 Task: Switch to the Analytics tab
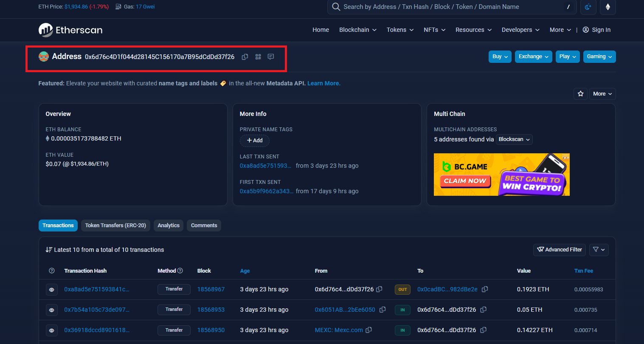169,226
